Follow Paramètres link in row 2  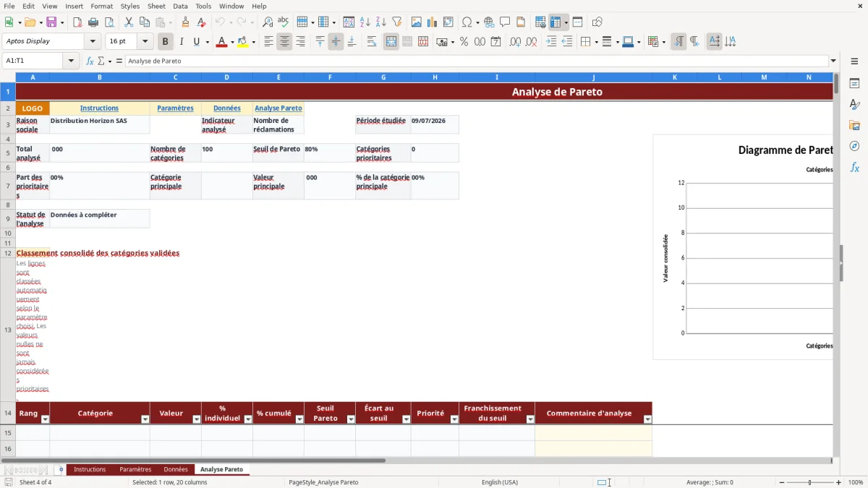coord(175,108)
